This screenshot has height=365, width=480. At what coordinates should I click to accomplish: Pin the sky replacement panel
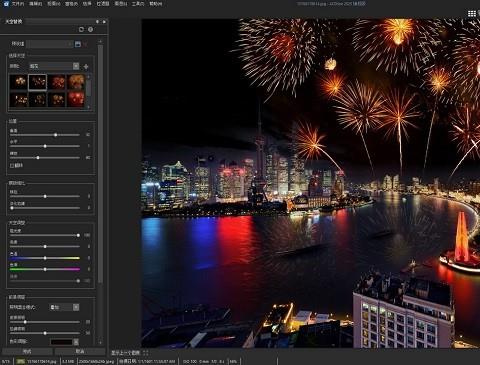pos(97,22)
